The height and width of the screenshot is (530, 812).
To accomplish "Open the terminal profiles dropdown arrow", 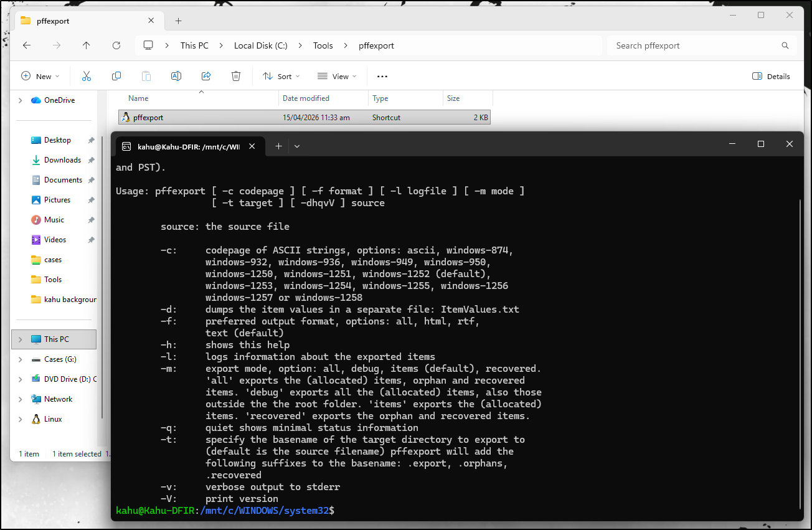I will point(297,146).
